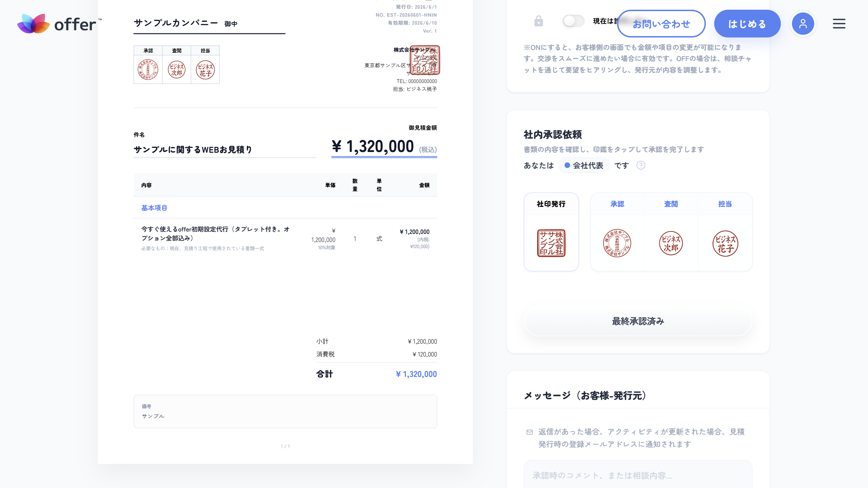Click the サンプルカンパニー recipient name
Image resolution: width=868 pixels, height=488 pixels.
(x=176, y=23)
